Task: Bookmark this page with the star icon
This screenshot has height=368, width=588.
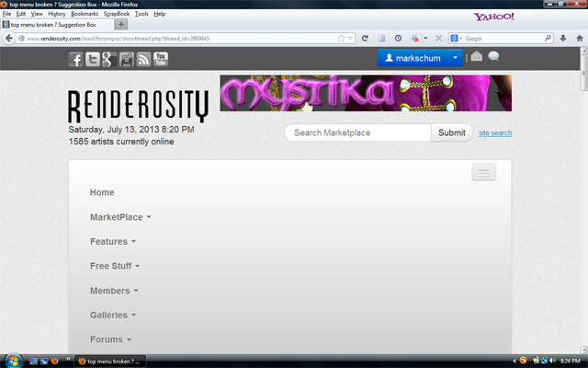Action: point(341,39)
